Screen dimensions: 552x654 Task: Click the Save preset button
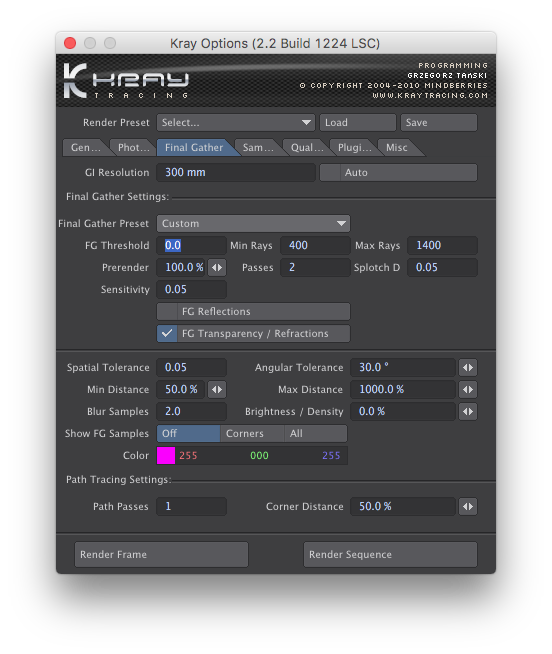tap(439, 123)
